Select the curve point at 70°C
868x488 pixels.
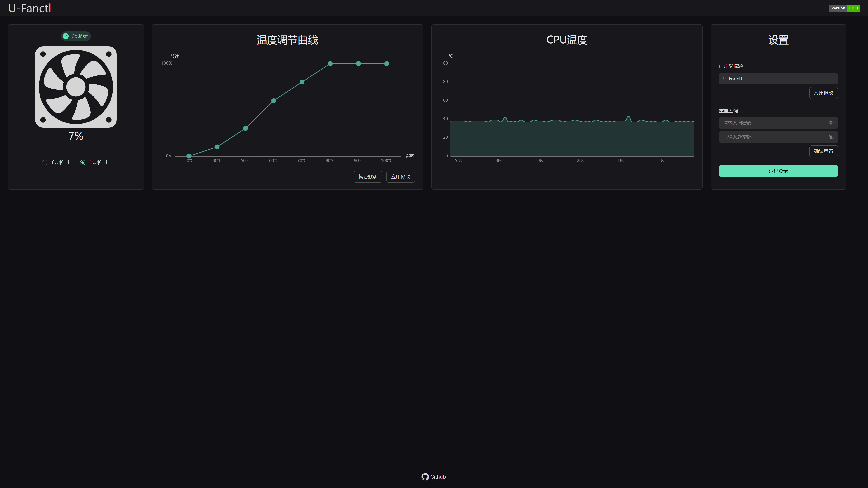point(302,82)
